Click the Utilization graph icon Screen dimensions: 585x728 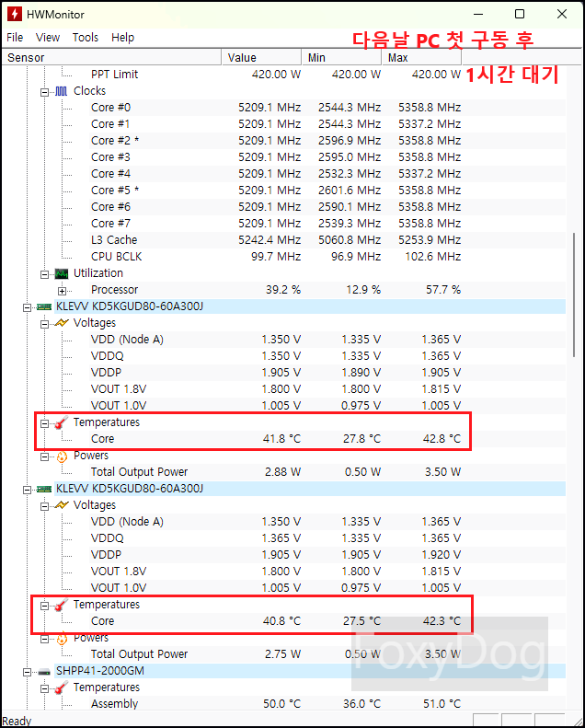tap(62, 273)
